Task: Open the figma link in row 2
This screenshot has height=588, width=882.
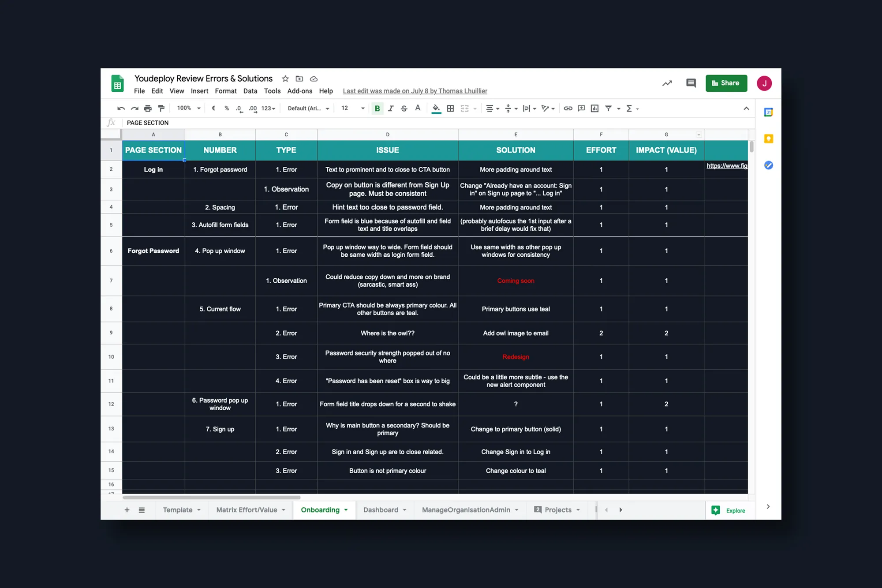Action: [727, 166]
